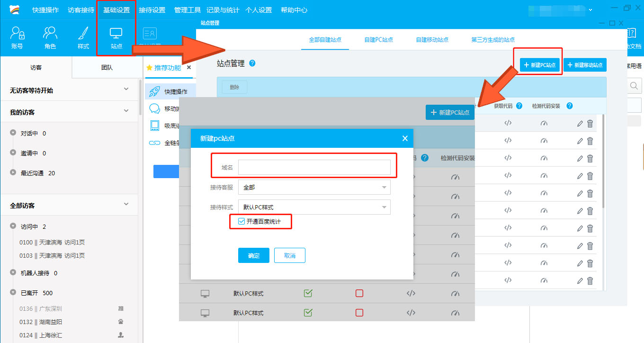Open the 个人设置 menu
Viewport: 644px width, 343px height.
259,10
